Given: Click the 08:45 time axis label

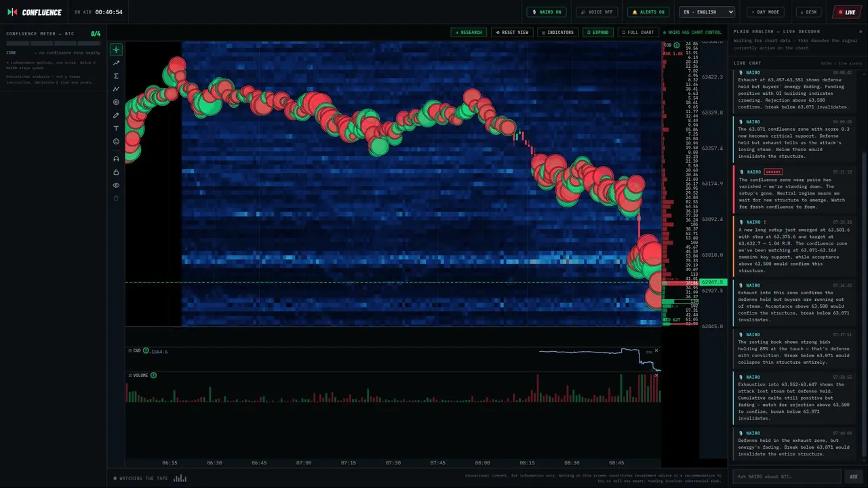Looking at the screenshot, I should coord(616,463).
